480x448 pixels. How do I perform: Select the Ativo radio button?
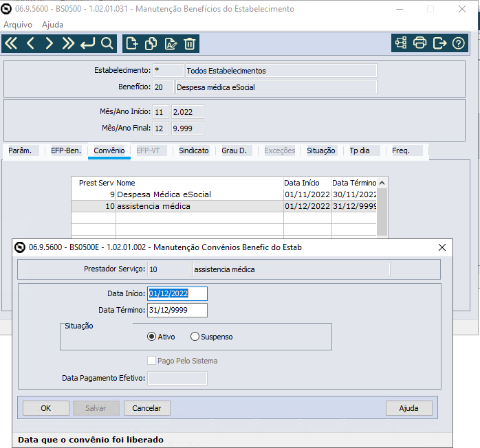tap(152, 337)
